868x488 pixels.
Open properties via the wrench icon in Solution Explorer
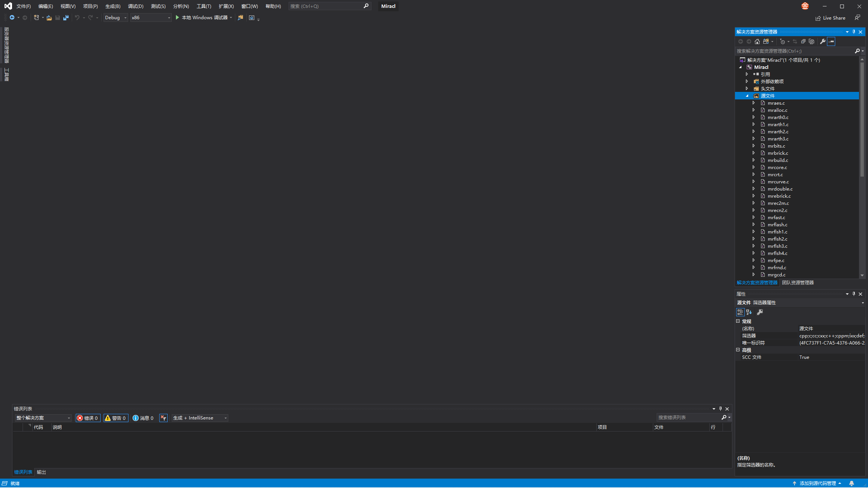point(823,41)
